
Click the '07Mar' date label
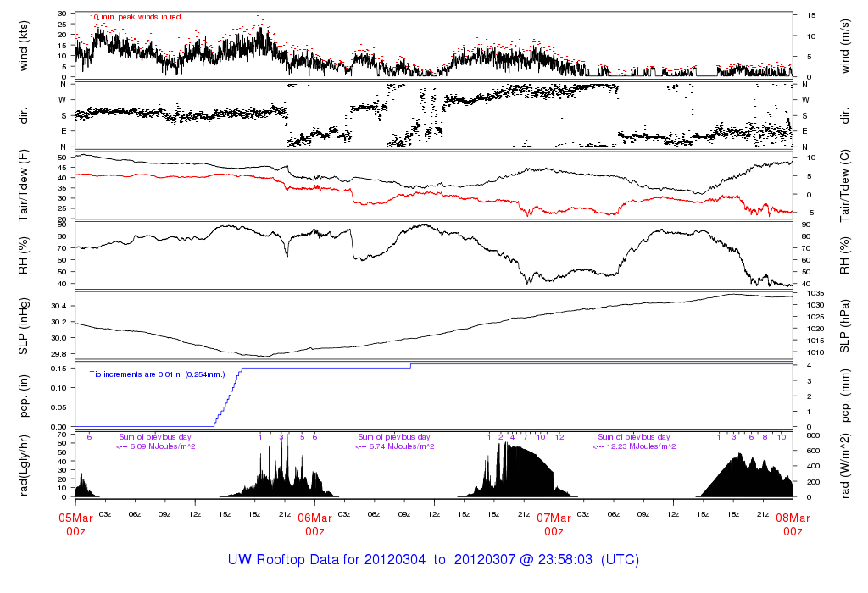pyautogui.click(x=554, y=518)
